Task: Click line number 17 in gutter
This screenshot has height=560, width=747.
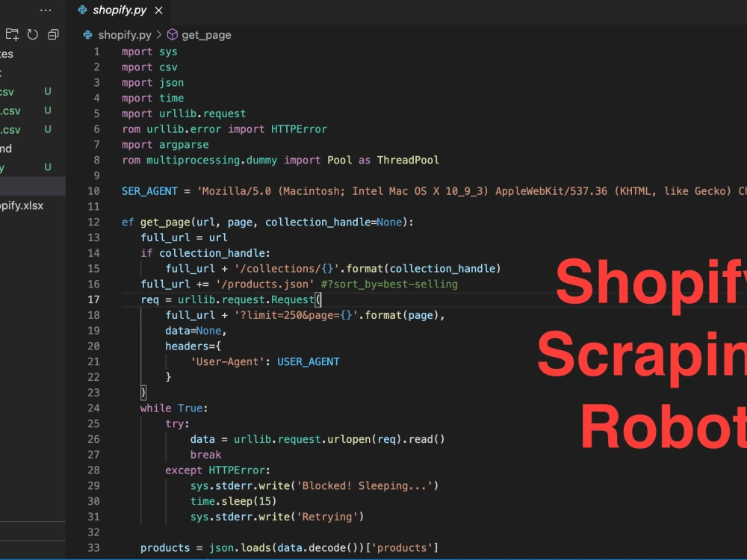Action: 94,299
